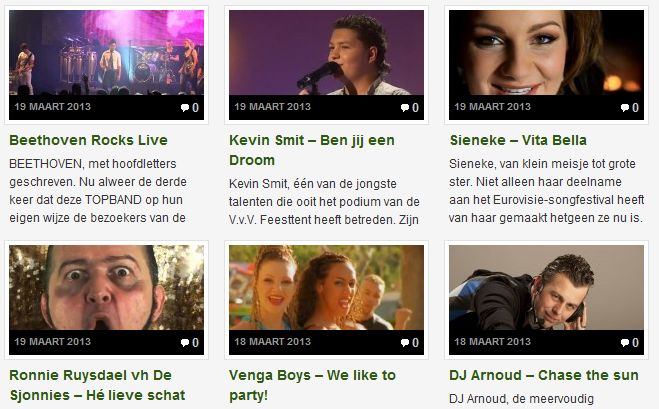The image size is (659, 409).
Task: Click the Beethoven Rocks Live concert thumbnail
Action: [x=106, y=53]
